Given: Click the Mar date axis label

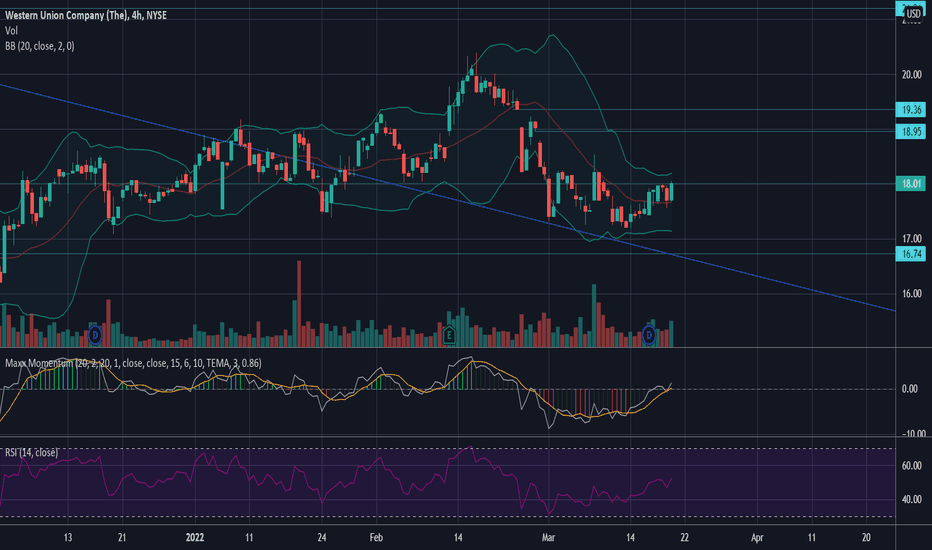Looking at the screenshot, I should (548, 538).
